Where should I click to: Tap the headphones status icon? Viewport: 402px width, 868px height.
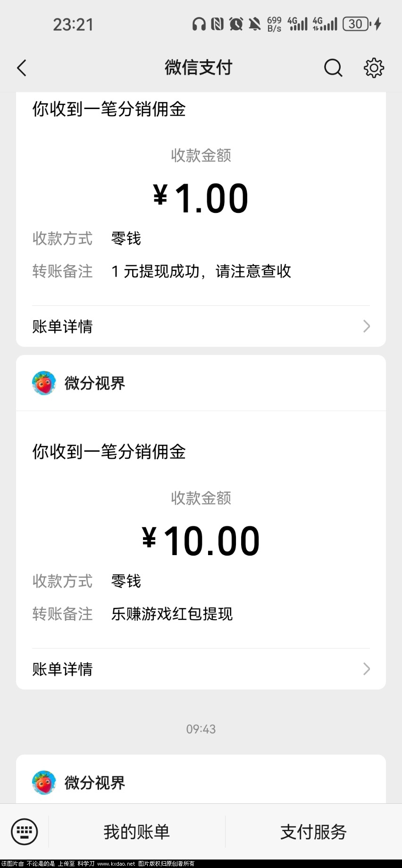(199, 24)
